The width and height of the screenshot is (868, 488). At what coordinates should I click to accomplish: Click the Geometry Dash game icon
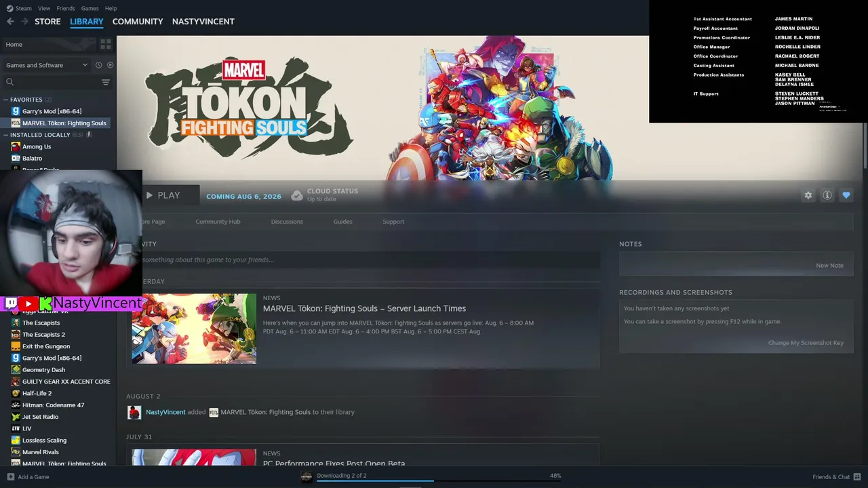click(16, 369)
